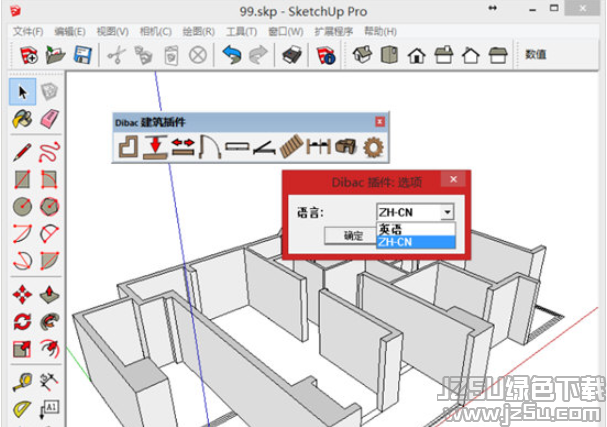This screenshot has height=427, width=607.
Task: Switch to Back view
Action: [x=471, y=55]
